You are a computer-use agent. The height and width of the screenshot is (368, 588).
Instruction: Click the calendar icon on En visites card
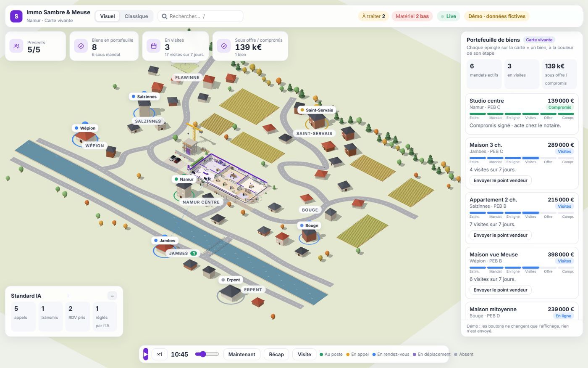[x=154, y=46]
